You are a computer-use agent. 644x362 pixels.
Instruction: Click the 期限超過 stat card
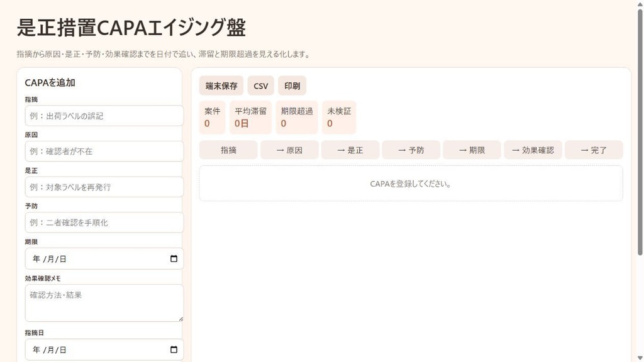tap(297, 118)
